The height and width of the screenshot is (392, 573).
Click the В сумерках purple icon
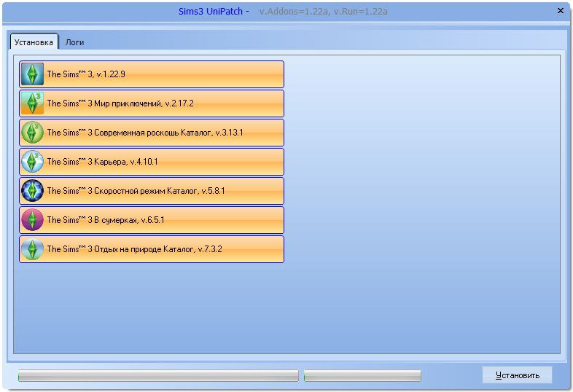coord(32,220)
